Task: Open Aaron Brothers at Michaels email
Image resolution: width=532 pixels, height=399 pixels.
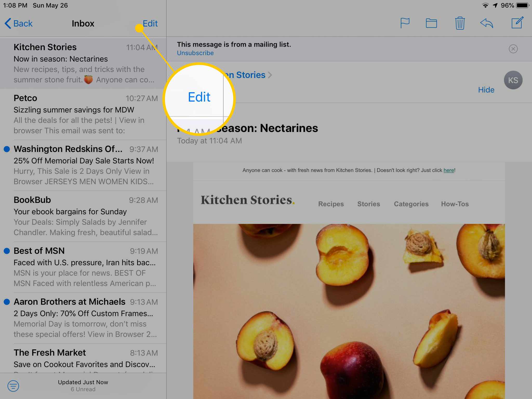Action: tap(83, 318)
